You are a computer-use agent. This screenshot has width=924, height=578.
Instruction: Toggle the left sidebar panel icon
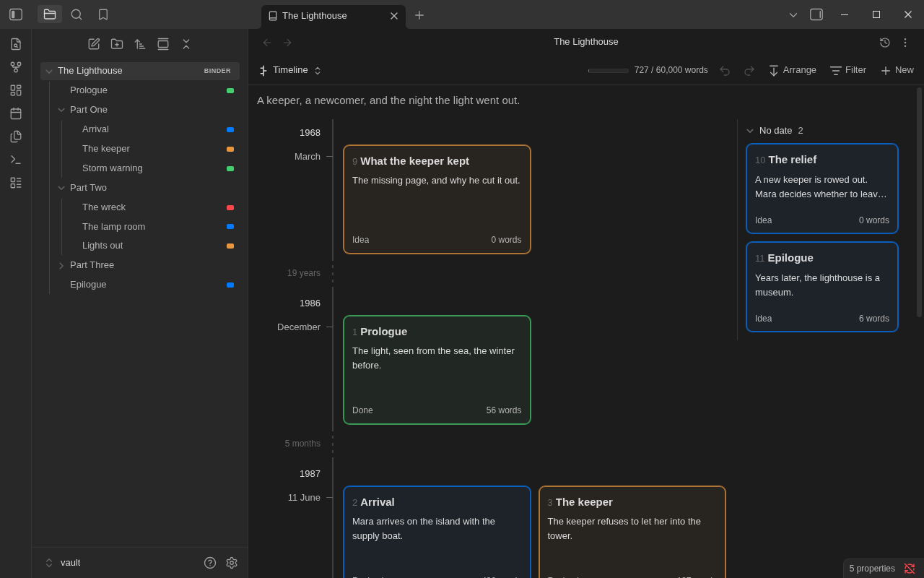point(16,14)
